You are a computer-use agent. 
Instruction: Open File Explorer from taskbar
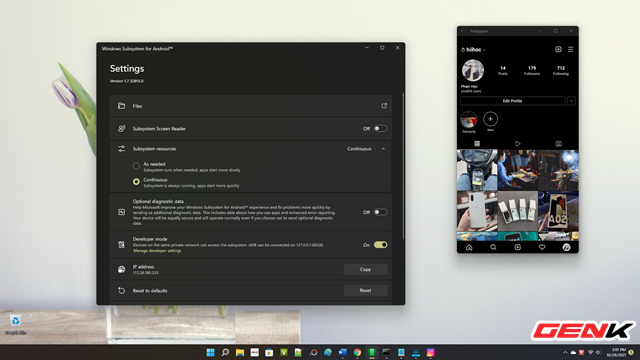point(240,352)
